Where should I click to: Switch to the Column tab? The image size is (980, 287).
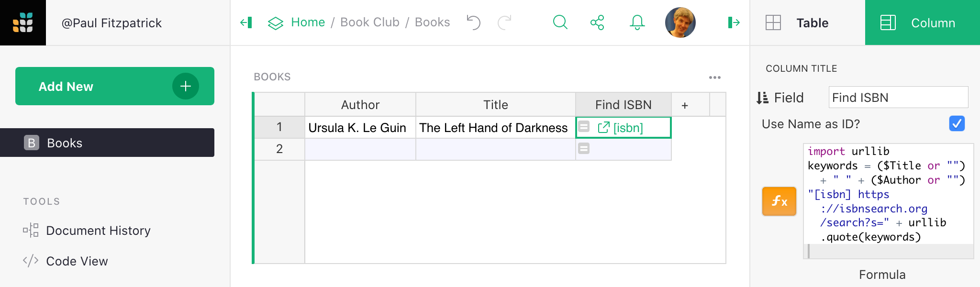[x=922, y=23]
